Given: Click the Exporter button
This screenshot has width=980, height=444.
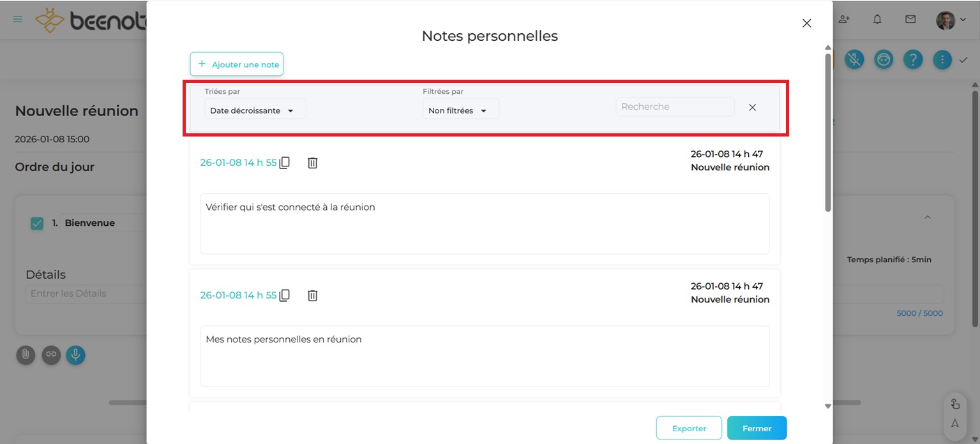Looking at the screenshot, I should tap(689, 428).
